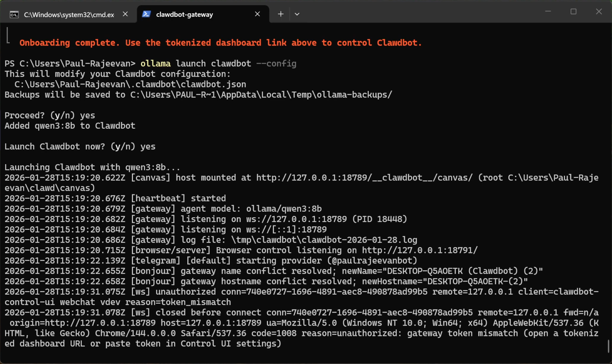Expand the new tab profiles dropdown
Viewport: 612px width, 364px height.
click(297, 14)
